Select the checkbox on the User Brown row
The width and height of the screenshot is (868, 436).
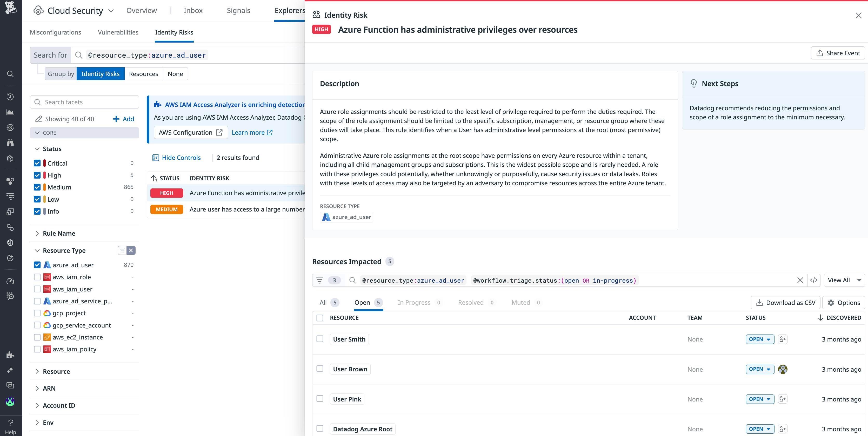320,369
